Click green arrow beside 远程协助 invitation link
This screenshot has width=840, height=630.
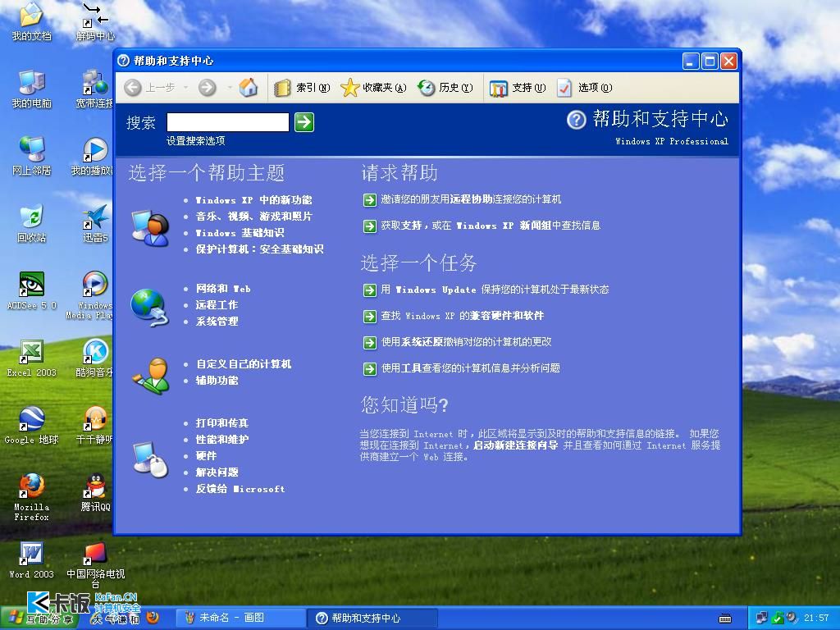pyautogui.click(x=370, y=200)
